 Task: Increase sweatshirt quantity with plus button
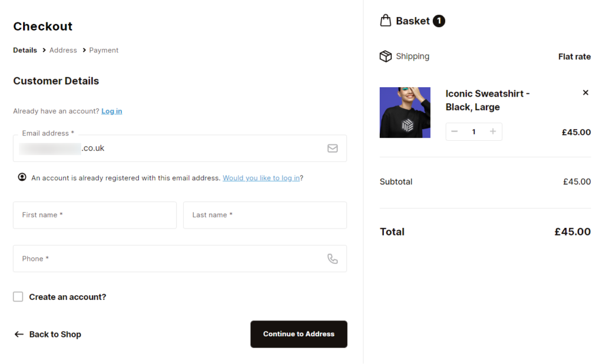[493, 131]
